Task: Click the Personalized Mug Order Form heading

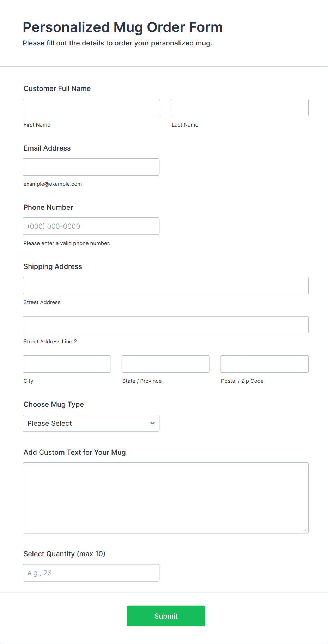Action: pos(122,27)
